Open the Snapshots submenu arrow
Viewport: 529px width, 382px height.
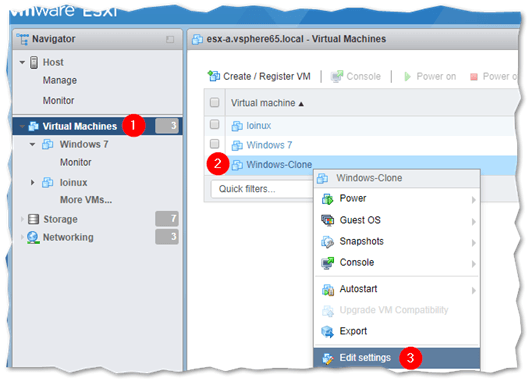(x=474, y=243)
